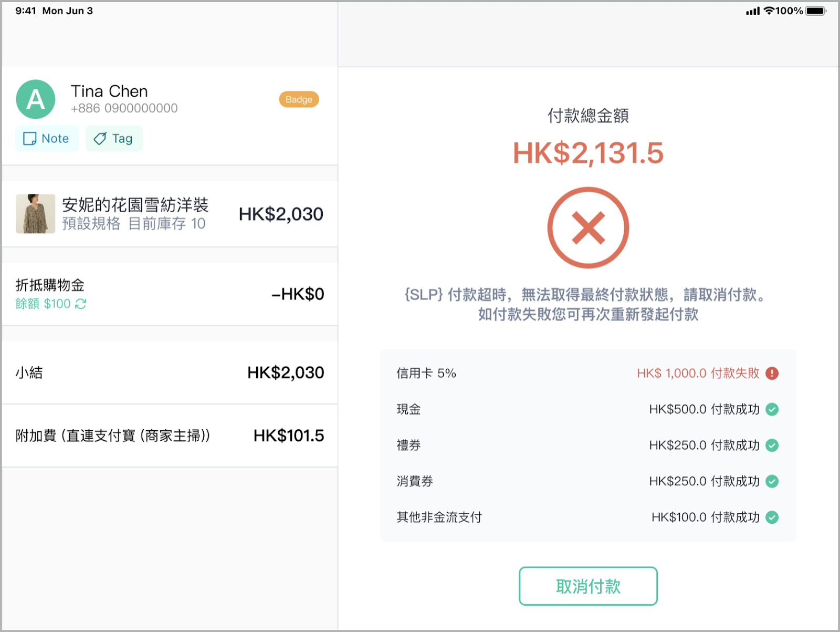Image resolution: width=840 pixels, height=632 pixels.
Task: Open the floral dress product thumbnail
Action: pyautogui.click(x=36, y=214)
